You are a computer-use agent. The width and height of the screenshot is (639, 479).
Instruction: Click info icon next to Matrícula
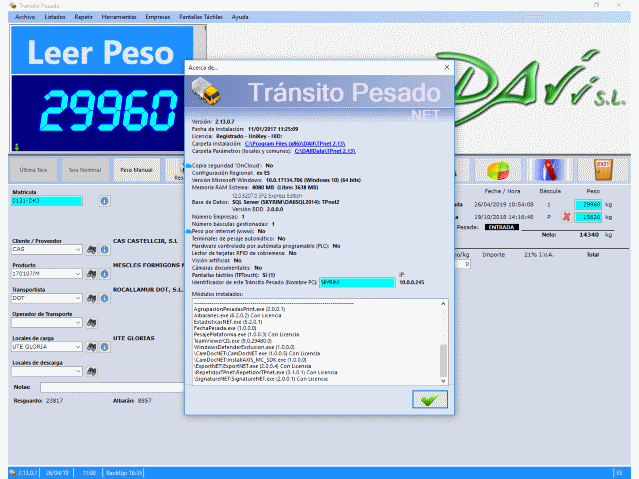[x=104, y=201]
